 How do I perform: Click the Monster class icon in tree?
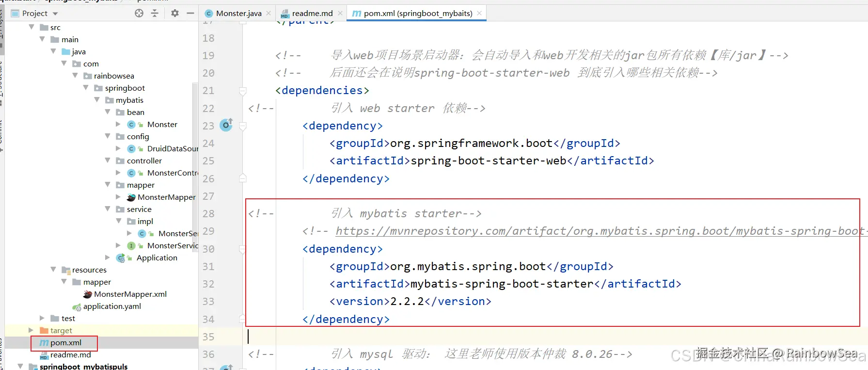point(131,125)
